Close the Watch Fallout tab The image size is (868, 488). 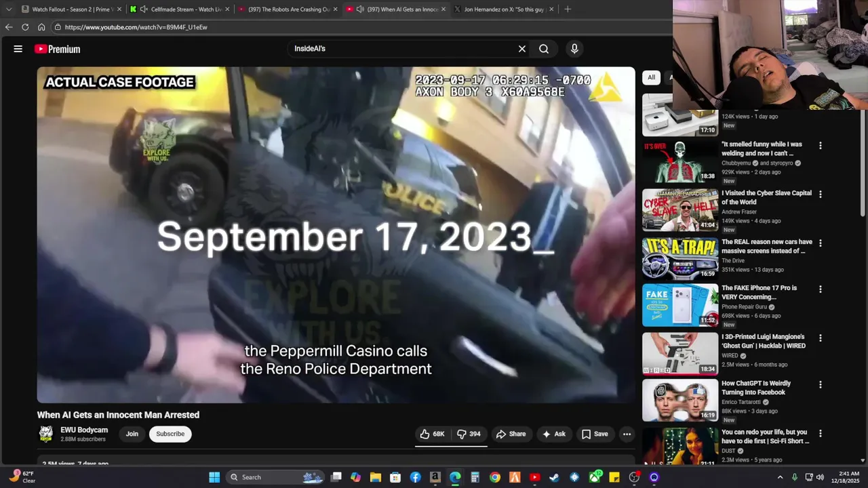pyautogui.click(x=119, y=9)
